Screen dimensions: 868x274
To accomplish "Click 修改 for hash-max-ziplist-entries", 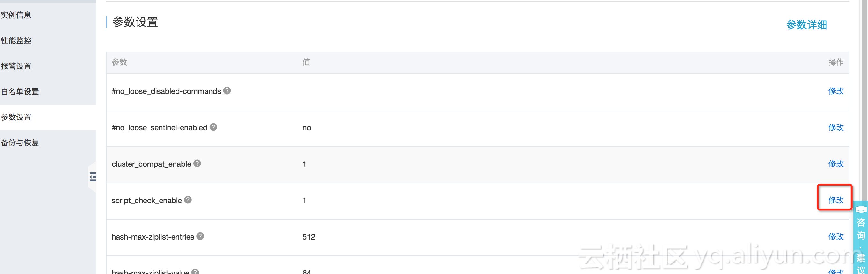I will click(836, 237).
